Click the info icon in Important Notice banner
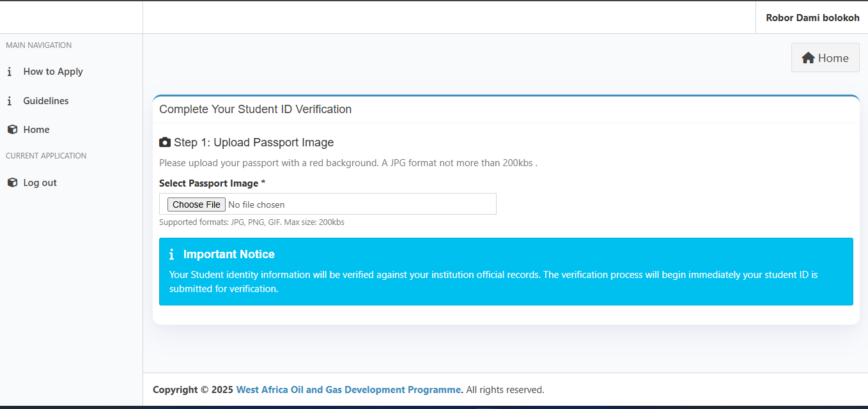This screenshot has height=409, width=868. click(x=171, y=254)
